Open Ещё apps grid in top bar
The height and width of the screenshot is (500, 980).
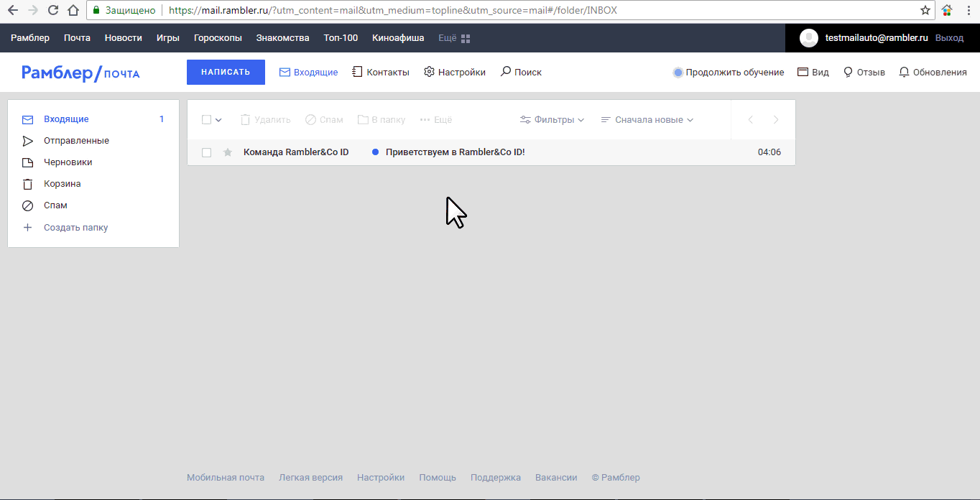coord(466,38)
